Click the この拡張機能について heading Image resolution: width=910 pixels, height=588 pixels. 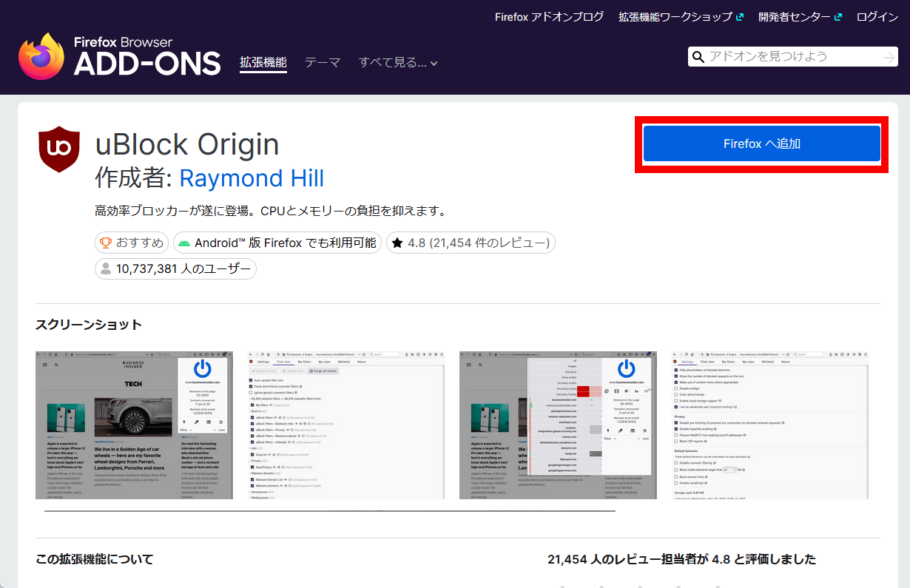point(95,559)
